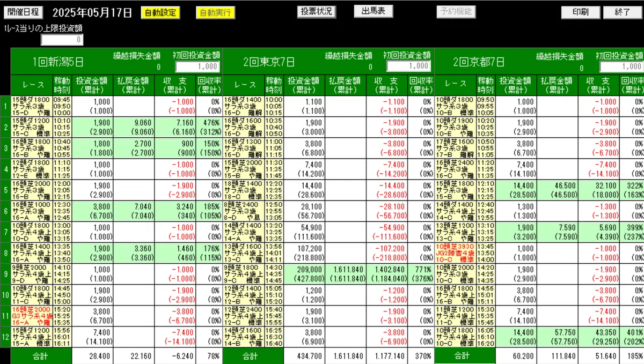Click the 京都 race 5 balance cell 32.100
This screenshot has width=644, height=364.
[599, 190]
